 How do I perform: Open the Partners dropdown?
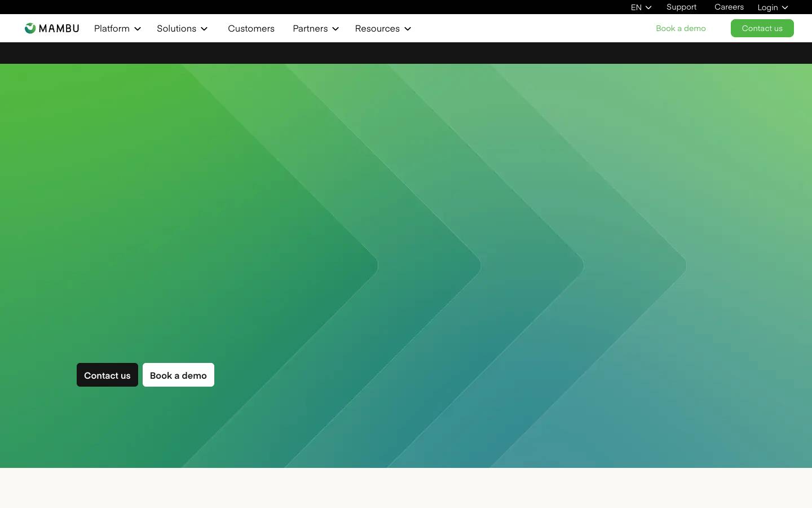(316, 28)
